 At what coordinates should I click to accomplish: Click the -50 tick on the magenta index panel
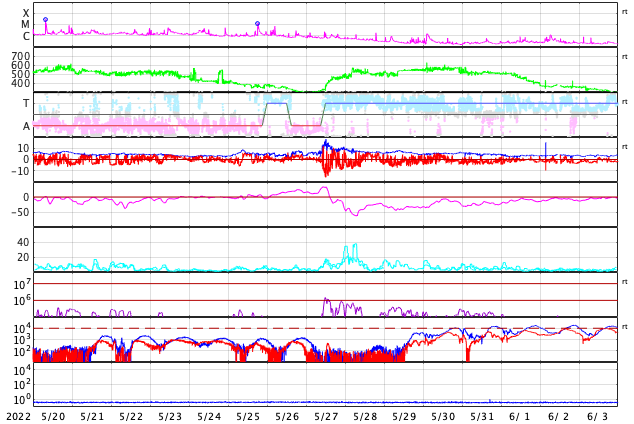(x=21, y=212)
